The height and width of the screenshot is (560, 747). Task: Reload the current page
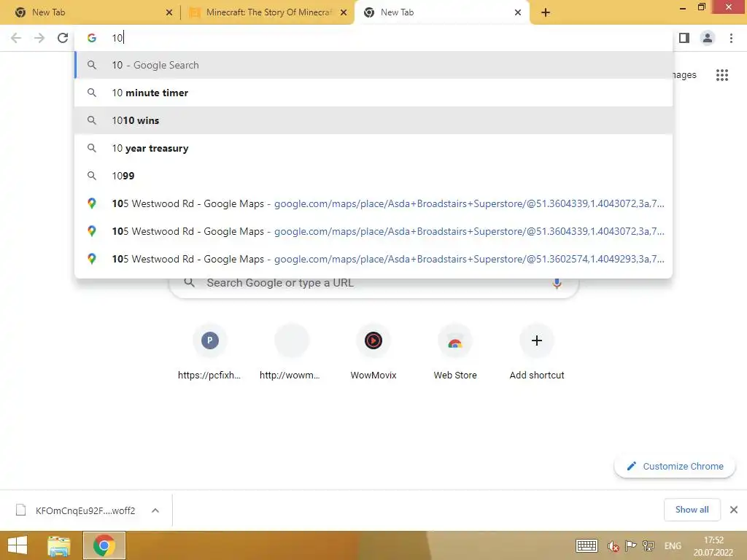pos(63,38)
